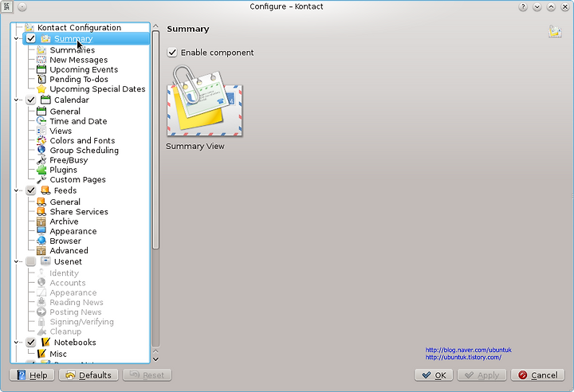This screenshot has width=574, height=392.
Task: Click the OK button
Action: pyautogui.click(x=434, y=375)
